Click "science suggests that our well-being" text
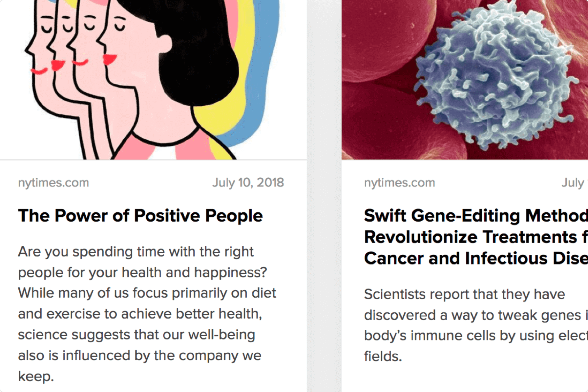Image resolution: width=588 pixels, height=392 pixels. [136, 335]
